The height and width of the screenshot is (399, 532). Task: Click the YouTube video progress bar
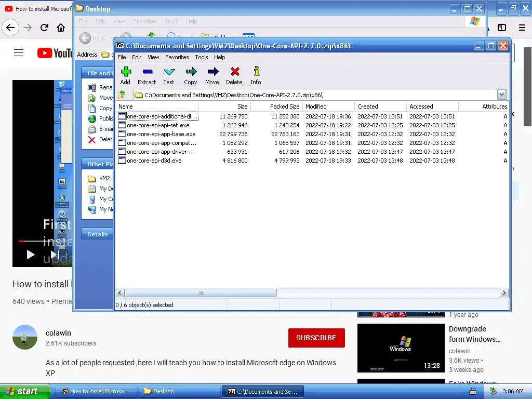(x=45, y=241)
